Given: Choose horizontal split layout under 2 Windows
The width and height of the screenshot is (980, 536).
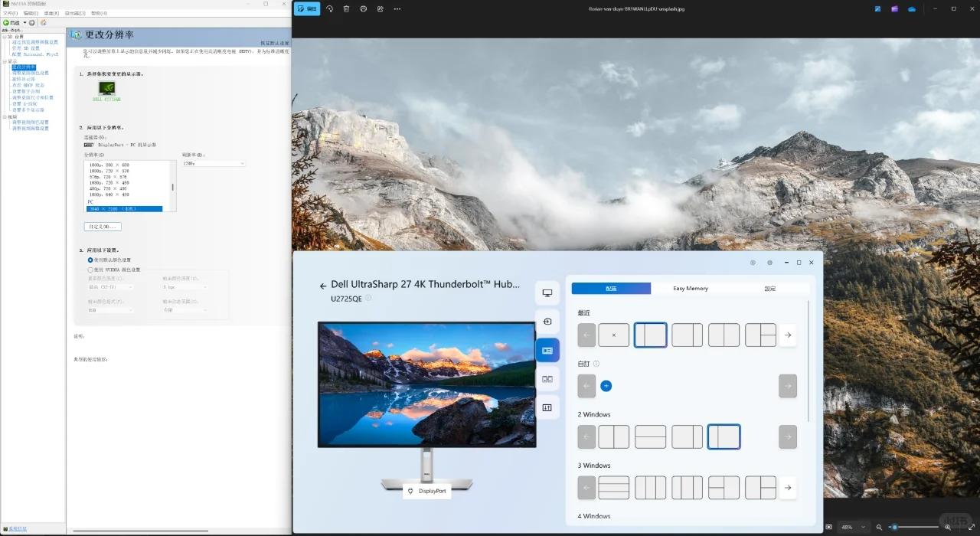Looking at the screenshot, I should point(650,437).
